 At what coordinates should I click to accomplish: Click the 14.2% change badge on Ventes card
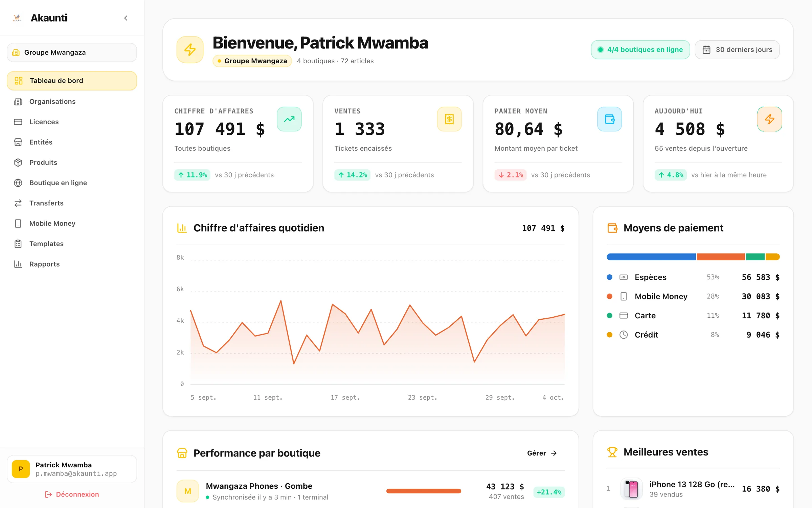click(352, 175)
